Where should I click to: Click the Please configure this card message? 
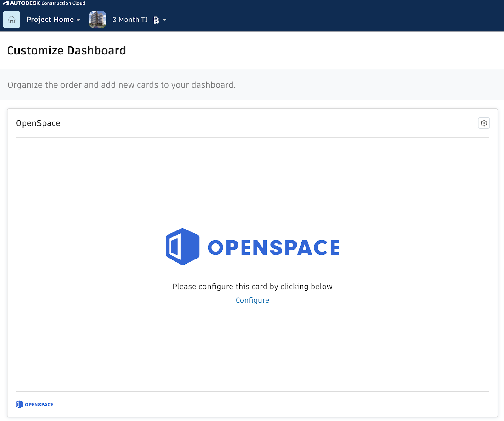(252, 287)
